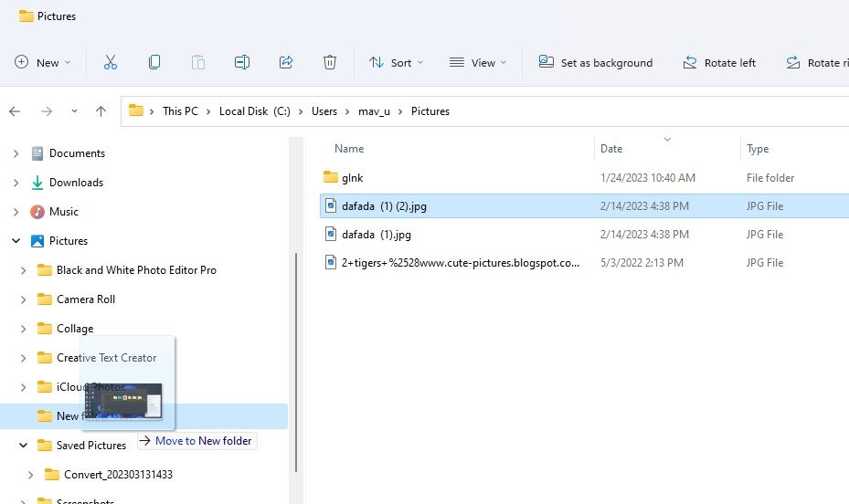Open Downloads in navigation pane
Viewport: 849px width, 504px height.
pos(77,183)
